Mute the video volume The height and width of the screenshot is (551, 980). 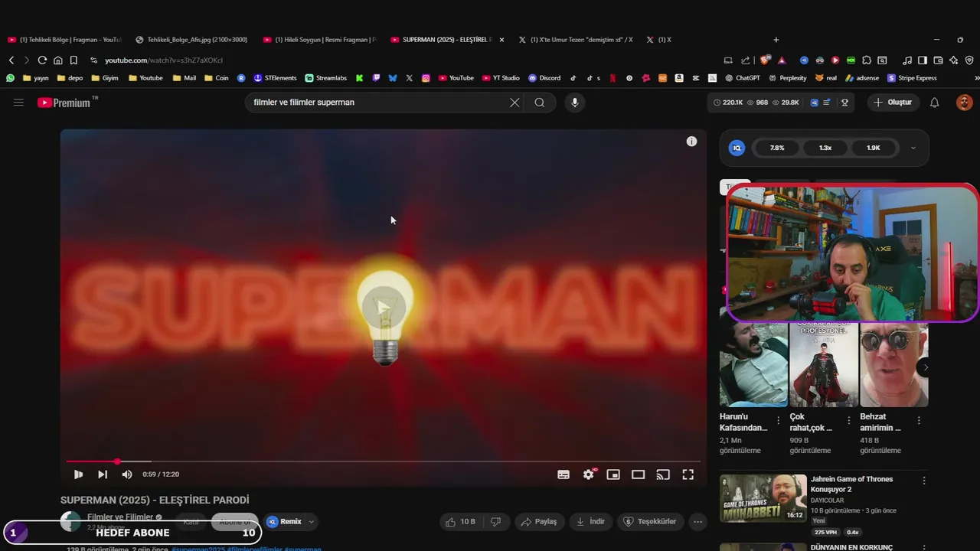point(127,474)
